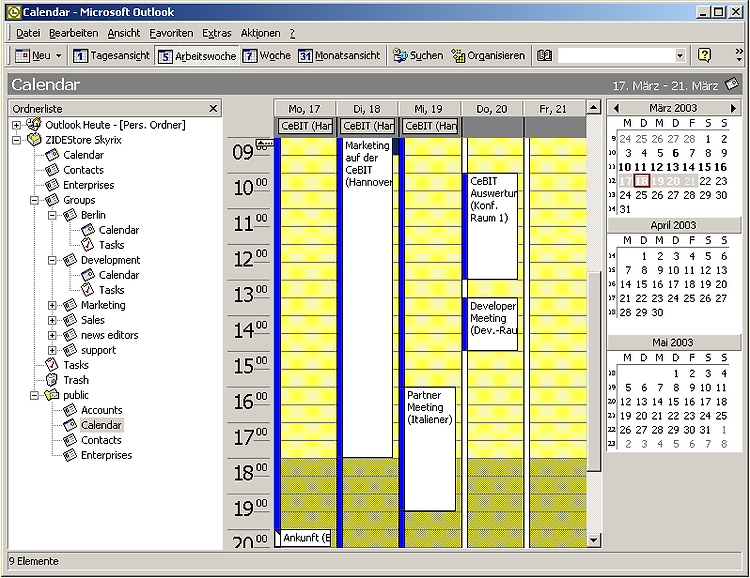Select Enterprises folder under ZIDEStore Skyrix
750x578 pixels.
pyautogui.click(x=88, y=185)
